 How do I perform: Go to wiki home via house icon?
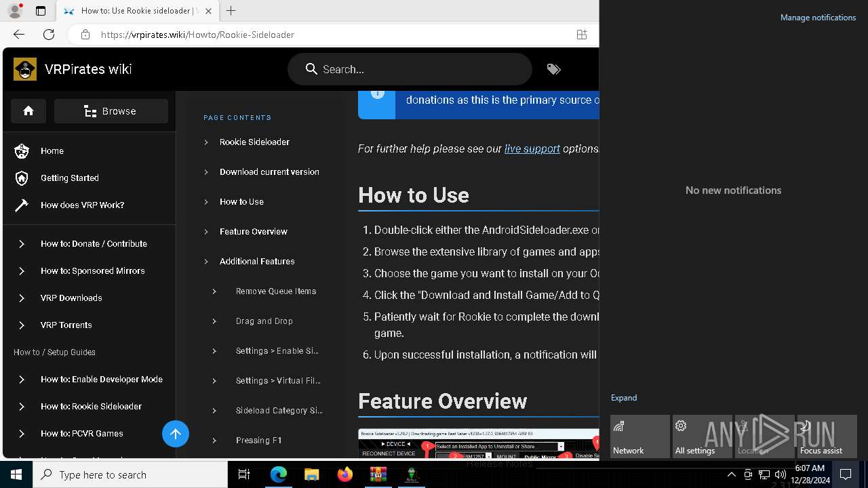28,111
